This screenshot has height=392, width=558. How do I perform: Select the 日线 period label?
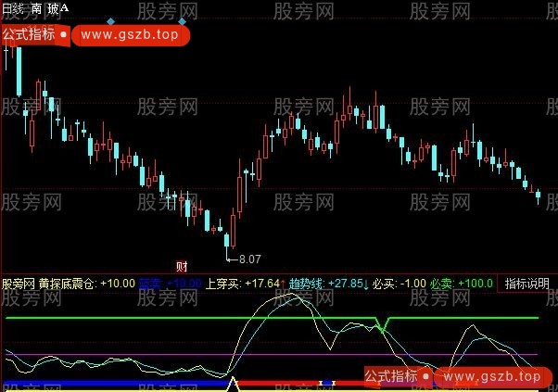coord(13,7)
